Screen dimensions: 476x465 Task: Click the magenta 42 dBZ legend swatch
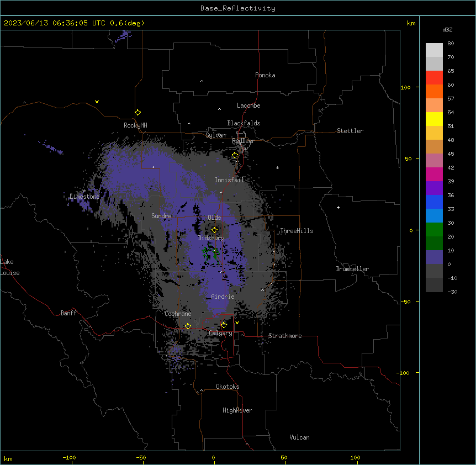(x=434, y=174)
